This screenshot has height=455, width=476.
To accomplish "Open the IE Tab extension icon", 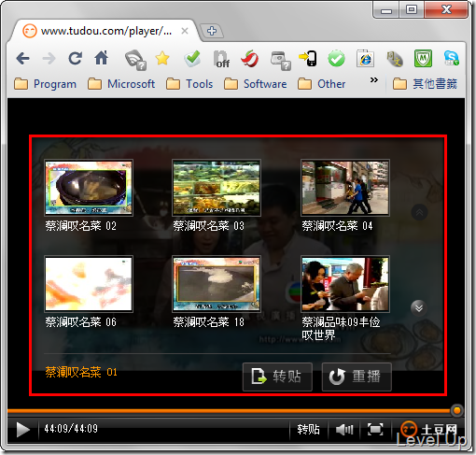I will (365, 58).
